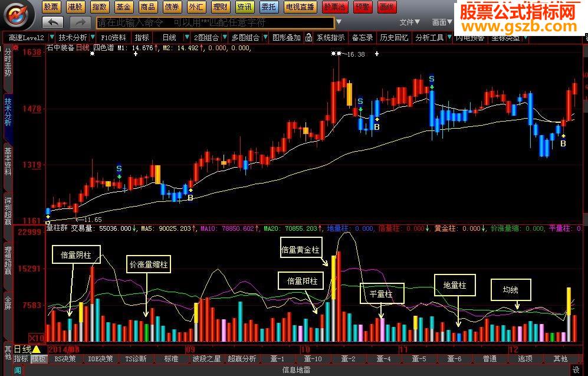
Task: Switch to the BS决策 tab
Action: tap(65, 359)
